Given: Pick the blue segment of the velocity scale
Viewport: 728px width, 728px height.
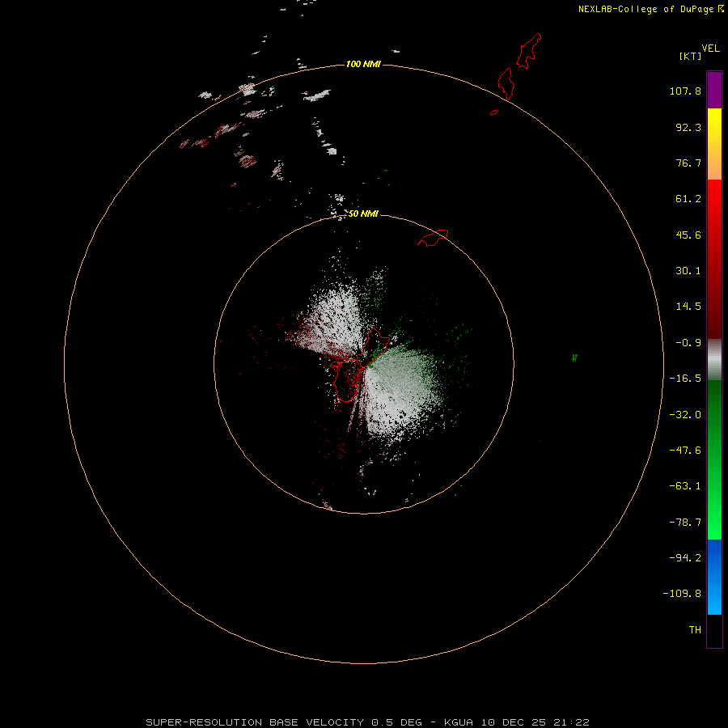Looking at the screenshot, I should [x=714, y=577].
